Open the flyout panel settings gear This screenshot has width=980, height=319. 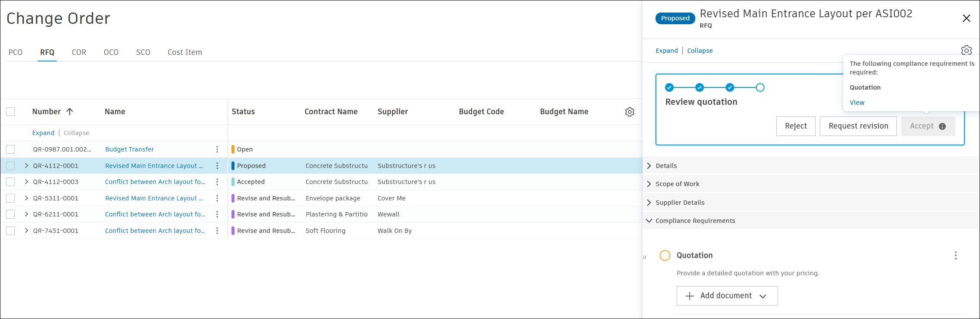point(966,50)
